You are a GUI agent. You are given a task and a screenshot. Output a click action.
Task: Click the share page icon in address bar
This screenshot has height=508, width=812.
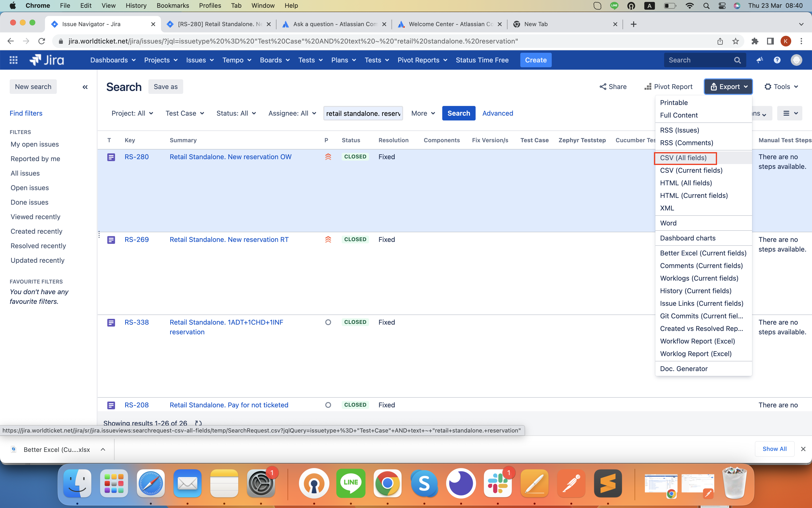click(x=720, y=41)
